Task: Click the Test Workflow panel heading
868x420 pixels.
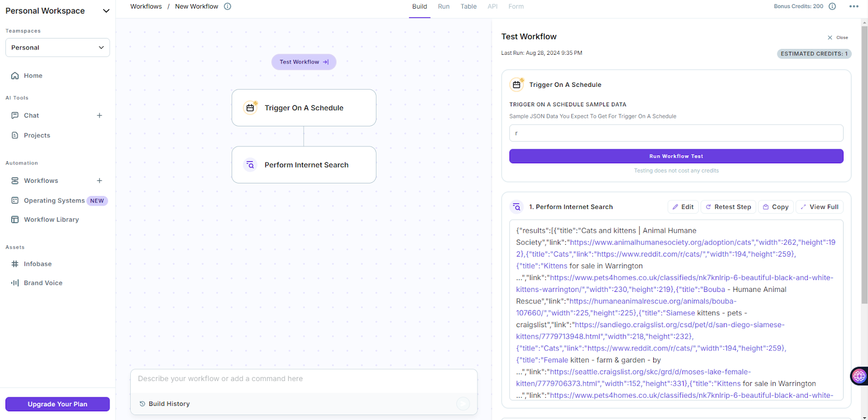Action: (x=528, y=37)
